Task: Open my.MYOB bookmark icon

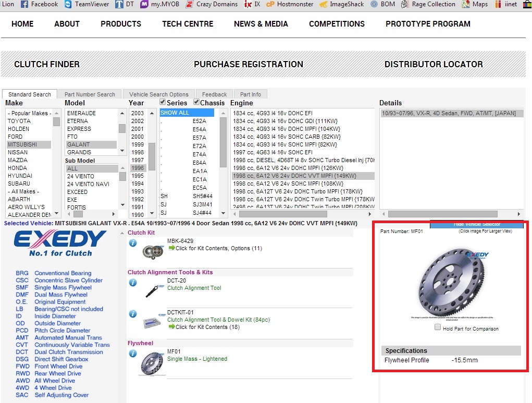Action: point(144,4)
